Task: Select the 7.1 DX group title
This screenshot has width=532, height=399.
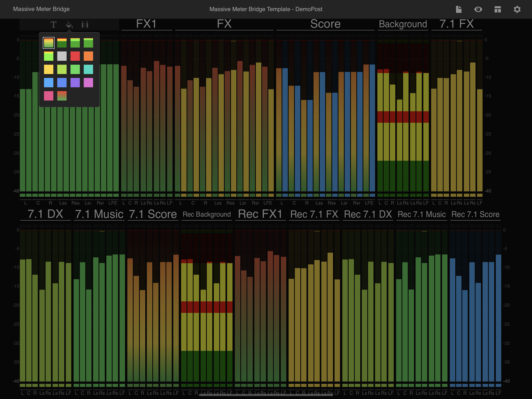Action: pos(45,214)
